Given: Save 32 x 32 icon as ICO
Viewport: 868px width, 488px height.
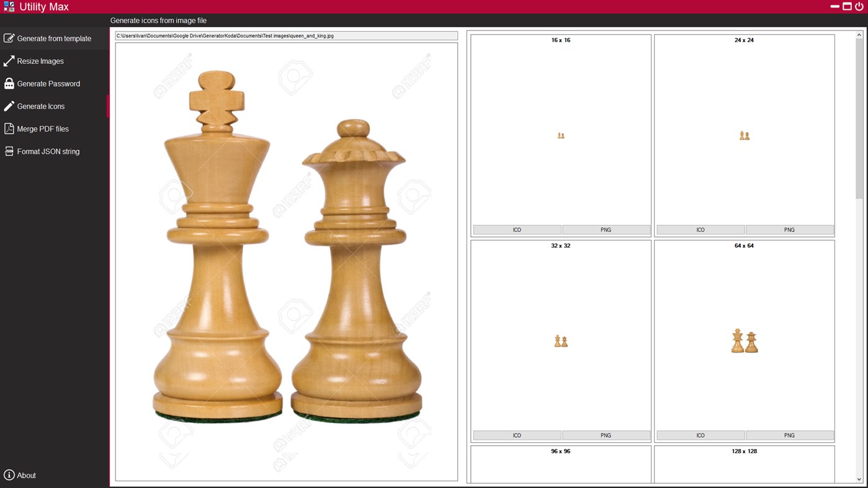Looking at the screenshot, I should [x=517, y=435].
